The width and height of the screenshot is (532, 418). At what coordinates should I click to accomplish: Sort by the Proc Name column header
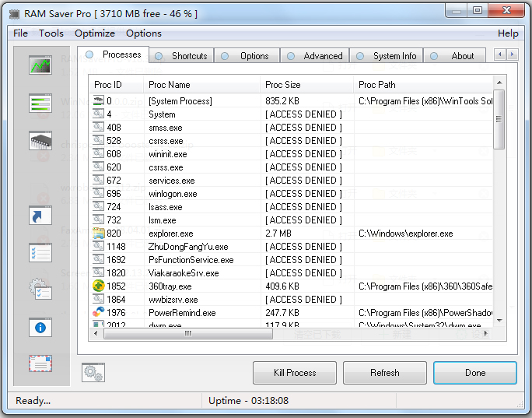(x=202, y=85)
